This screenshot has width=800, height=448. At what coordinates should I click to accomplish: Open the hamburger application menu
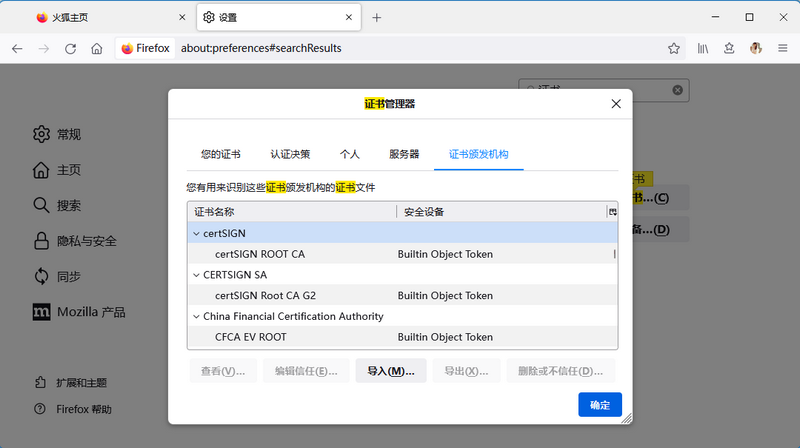(x=782, y=48)
